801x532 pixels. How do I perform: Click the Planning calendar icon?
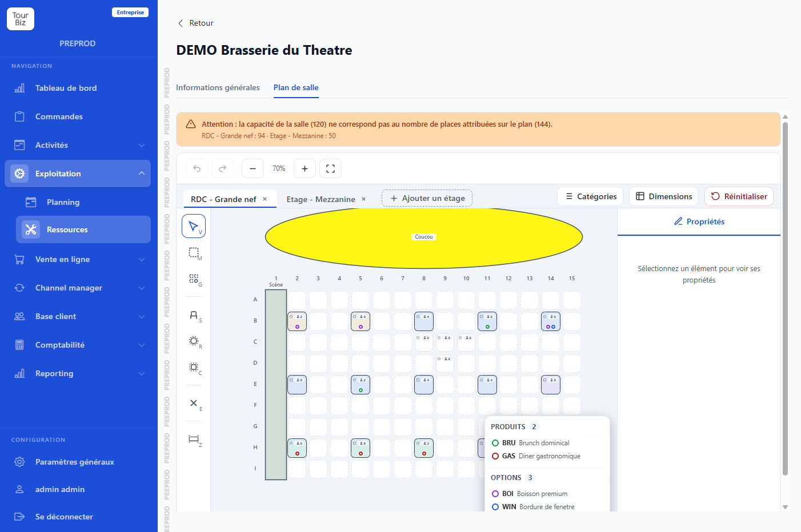[31, 202]
